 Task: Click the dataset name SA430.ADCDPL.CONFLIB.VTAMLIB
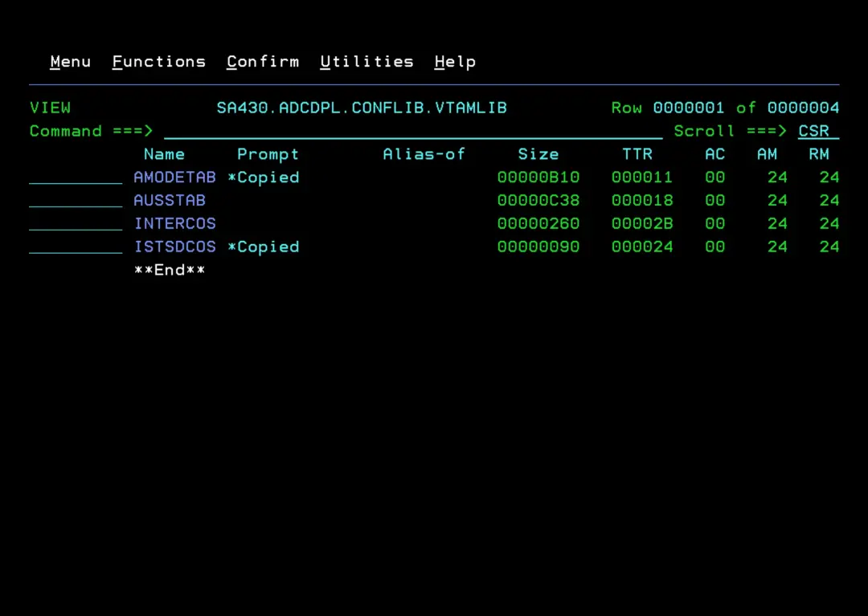tap(362, 108)
